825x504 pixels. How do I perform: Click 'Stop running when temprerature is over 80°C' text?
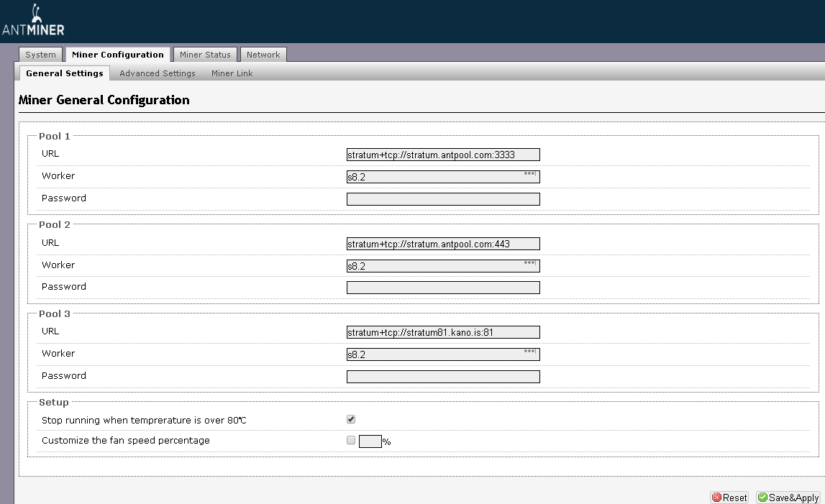point(144,421)
